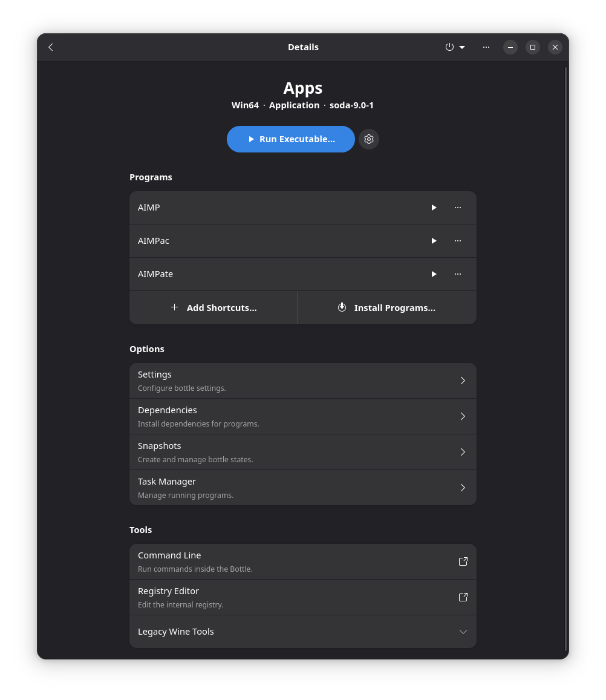Open the header three-dots menu
Viewport: 606px width, 700px height.
click(x=486, y=47)
